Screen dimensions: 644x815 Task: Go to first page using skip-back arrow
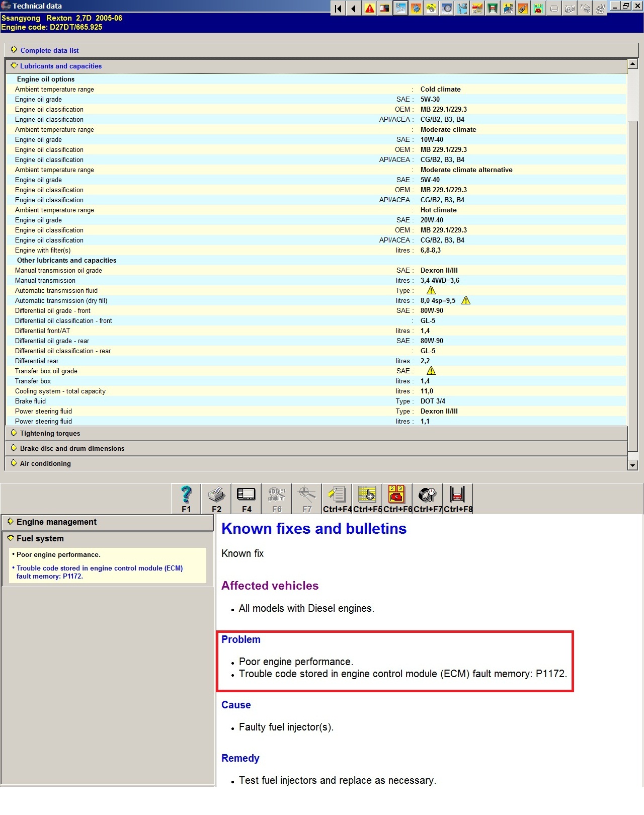(338, 9)
